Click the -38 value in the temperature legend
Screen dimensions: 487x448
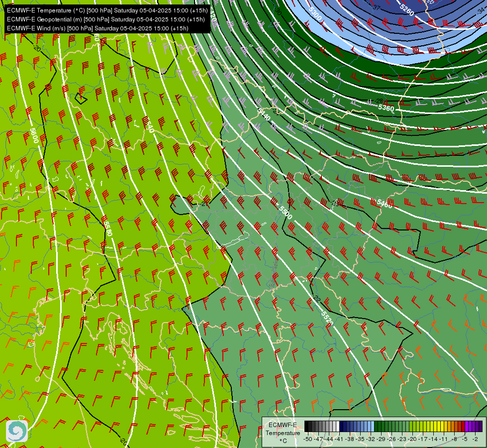[x=350, y=439]
